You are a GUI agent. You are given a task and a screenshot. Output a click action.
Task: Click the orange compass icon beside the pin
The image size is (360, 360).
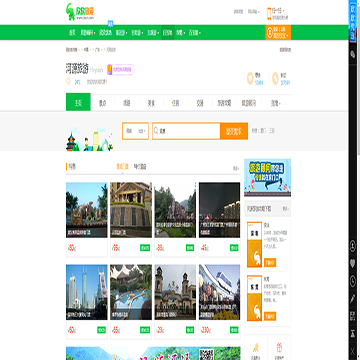(x=275, y=78)
